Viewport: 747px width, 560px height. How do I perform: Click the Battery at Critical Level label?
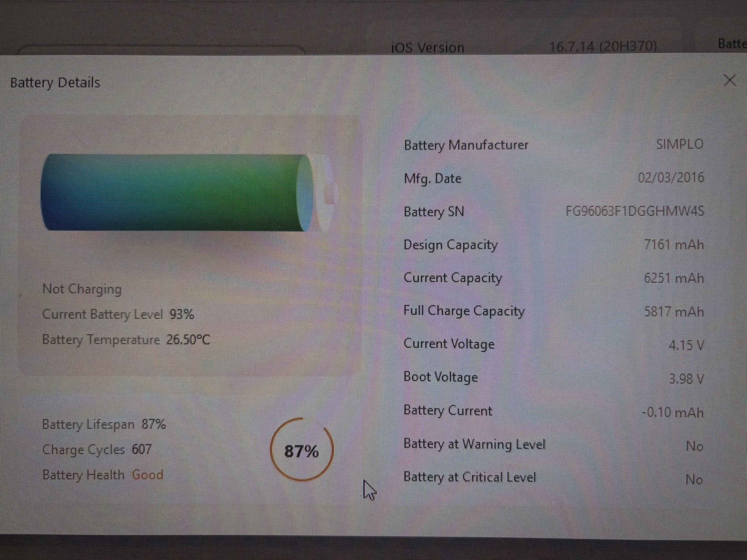pyautogui.click(x=470, y=477)
